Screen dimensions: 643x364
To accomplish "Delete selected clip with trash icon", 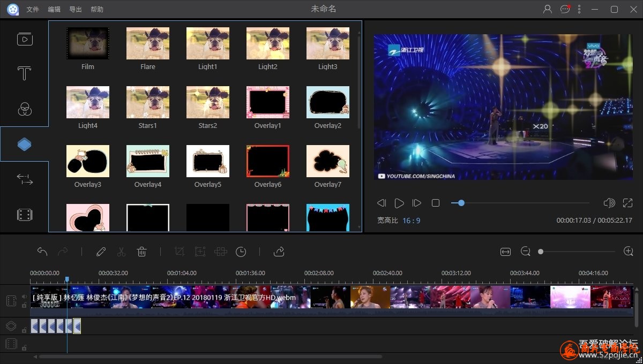I will (141, 252).
